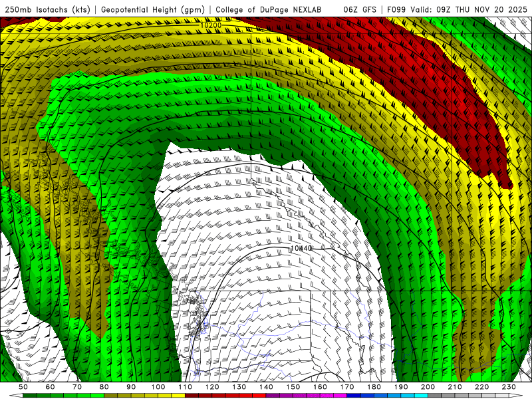
Task: Click the legend value 230
Action: pyautogui.click(x=509, y=387)
